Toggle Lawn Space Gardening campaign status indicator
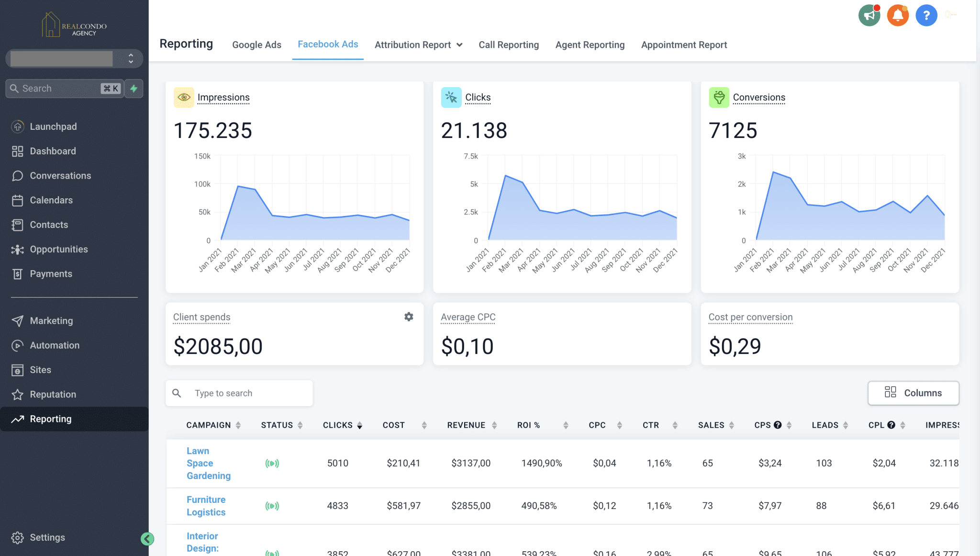980x556 pixels. point(272,463)
